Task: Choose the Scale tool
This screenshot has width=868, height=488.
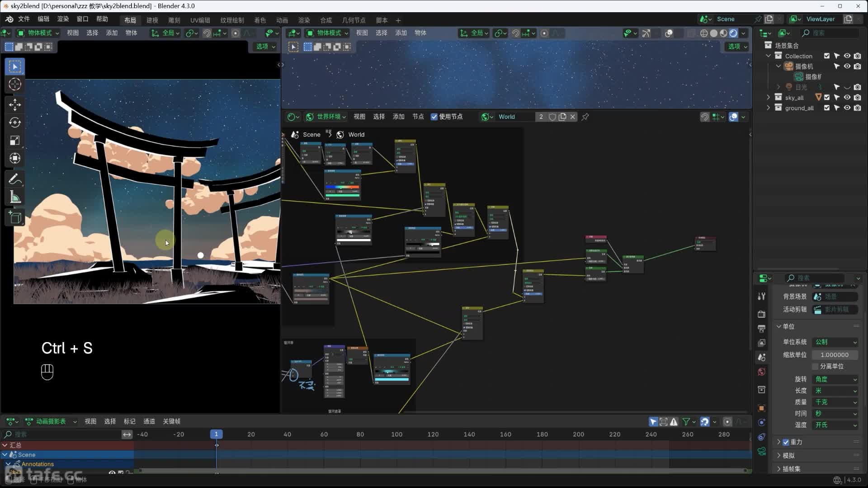Action: pyautogui.click(x=15, y=141)
